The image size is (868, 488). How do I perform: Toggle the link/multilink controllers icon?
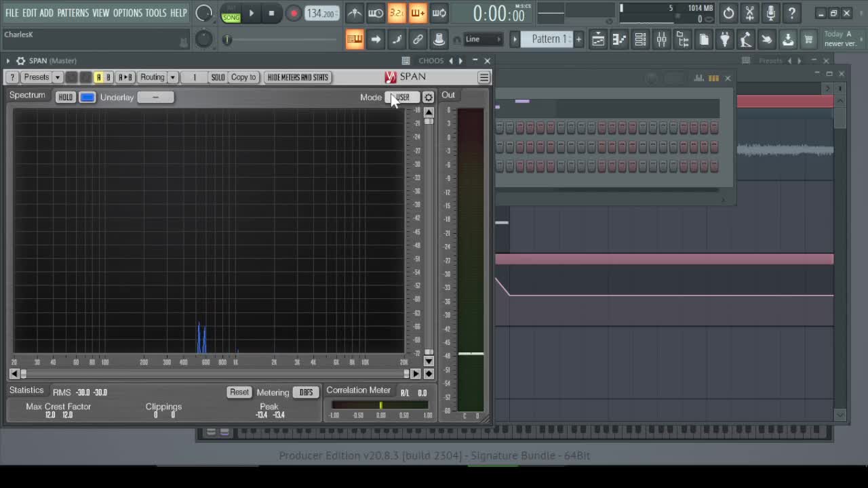click(418, 39)
